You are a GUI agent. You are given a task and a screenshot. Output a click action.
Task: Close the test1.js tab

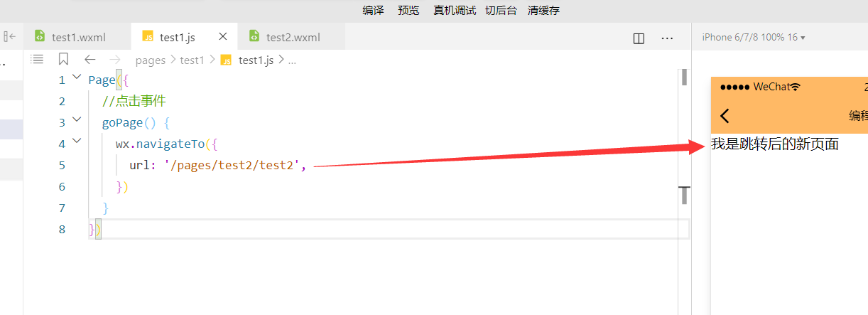[x=223, y=36]
